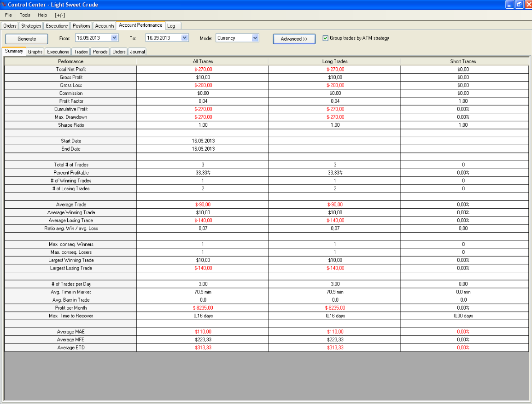The width and height of the screenshot is (532, 404).
Task: Switch to the Strategies tab
Action: coord(31,26)
